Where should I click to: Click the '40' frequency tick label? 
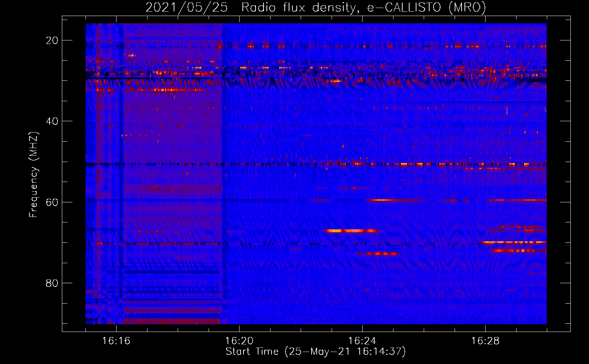(52, 121)
